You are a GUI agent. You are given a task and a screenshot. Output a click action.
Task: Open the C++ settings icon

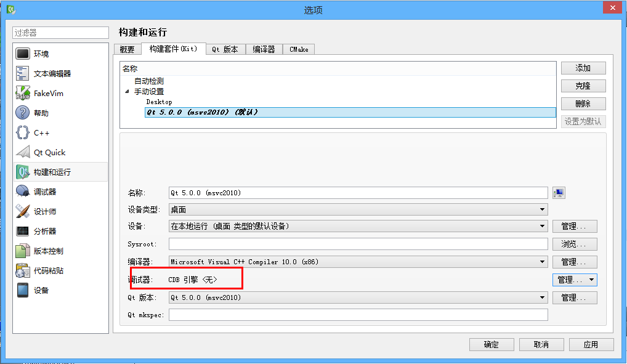(x=23, y=132)
